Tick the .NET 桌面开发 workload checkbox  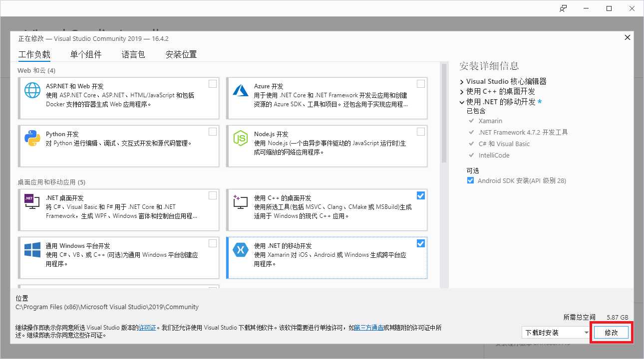[213, 195]
